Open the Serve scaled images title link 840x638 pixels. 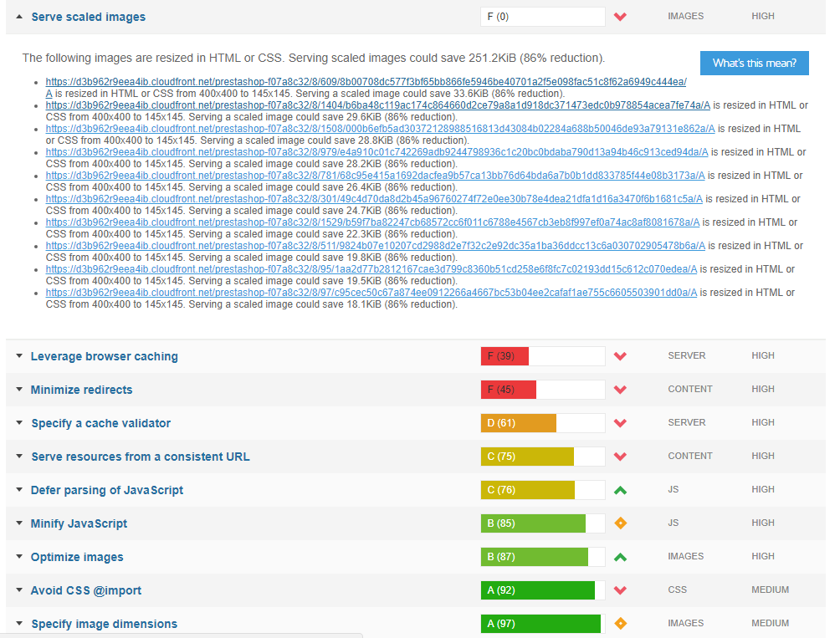coord(89,17)
